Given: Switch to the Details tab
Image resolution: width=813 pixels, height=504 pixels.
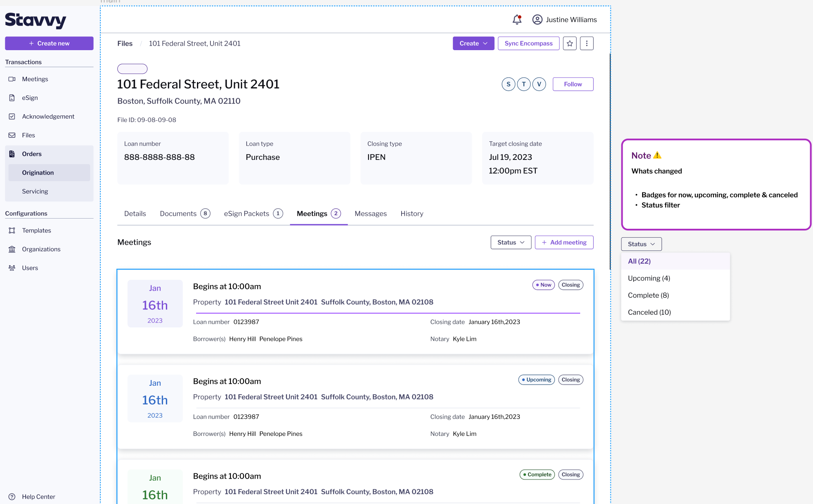Looking at the screenshot, I should (x=135, y=214).
